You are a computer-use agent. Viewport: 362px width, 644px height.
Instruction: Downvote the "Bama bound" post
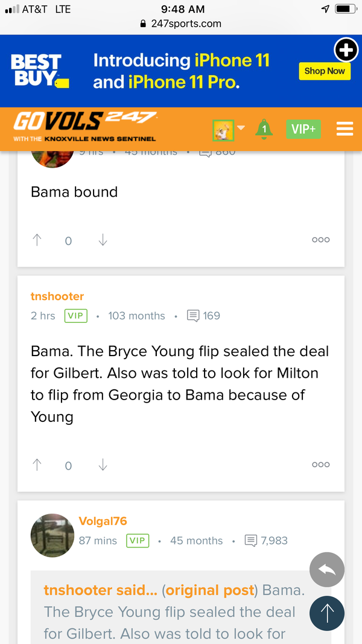point(103,240)
